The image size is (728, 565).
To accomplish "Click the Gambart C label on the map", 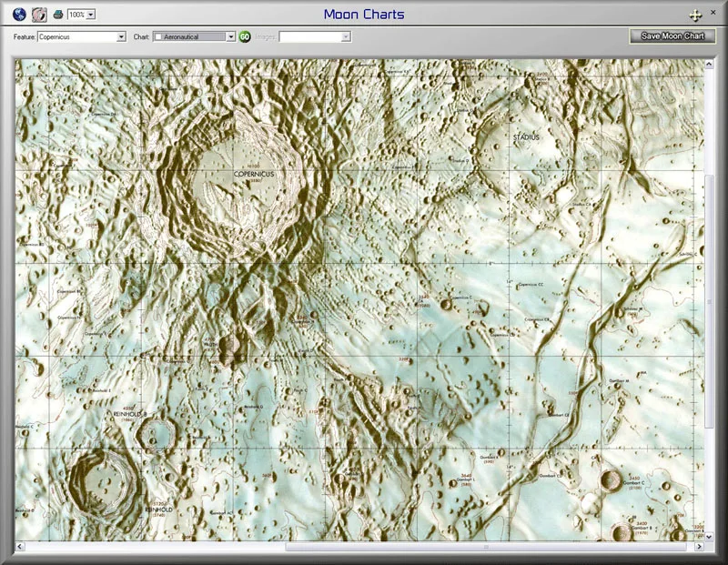I will 633,483.
